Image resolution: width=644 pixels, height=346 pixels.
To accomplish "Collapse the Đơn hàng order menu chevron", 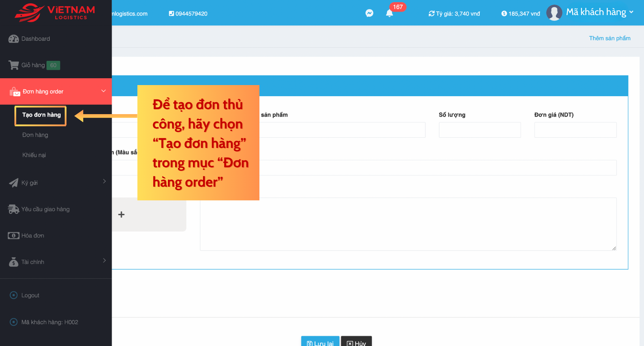I will [104, 91].
